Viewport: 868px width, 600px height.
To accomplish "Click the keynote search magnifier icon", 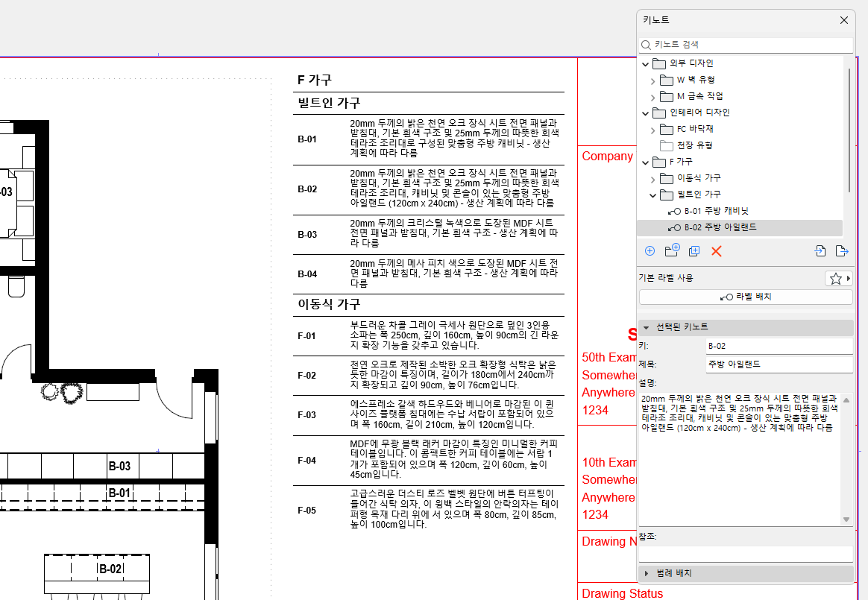I will point(646,45).
